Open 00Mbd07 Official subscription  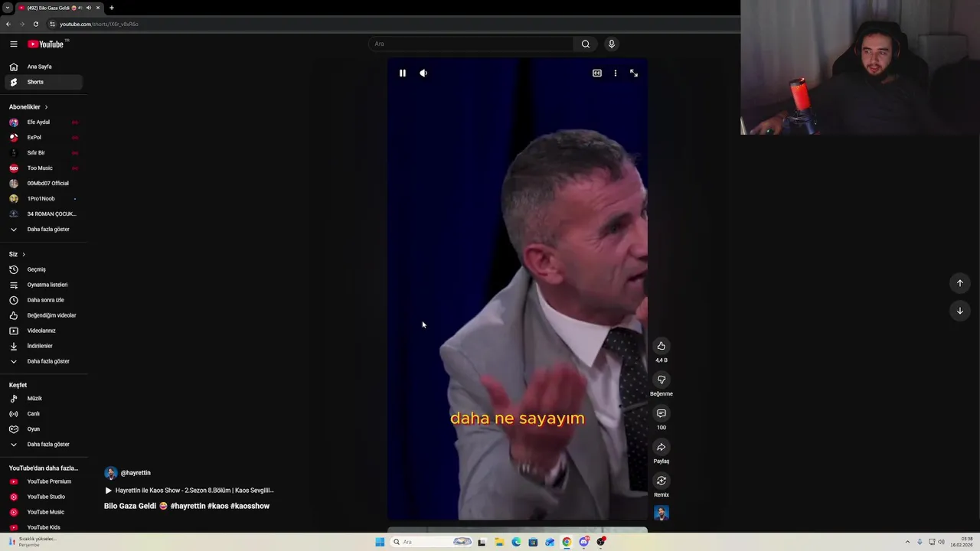point(43,184)
